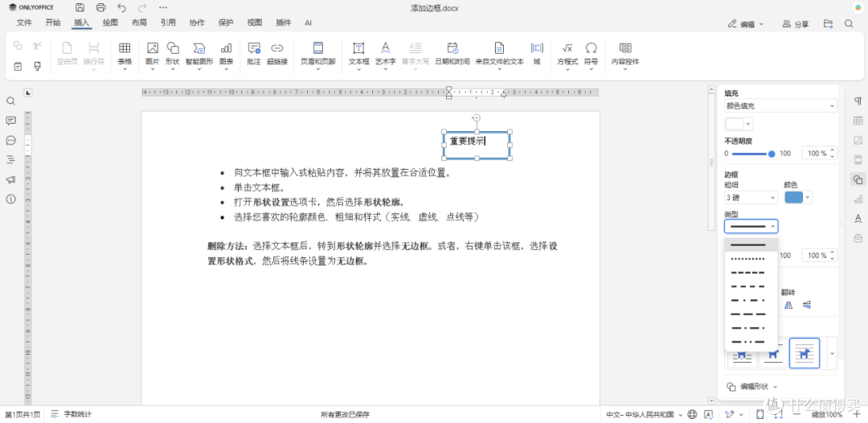The height and width of the screenshot is (423, 868).
Task: Insert a hyperlink (超链接)
Action: (x=276, y=54)
